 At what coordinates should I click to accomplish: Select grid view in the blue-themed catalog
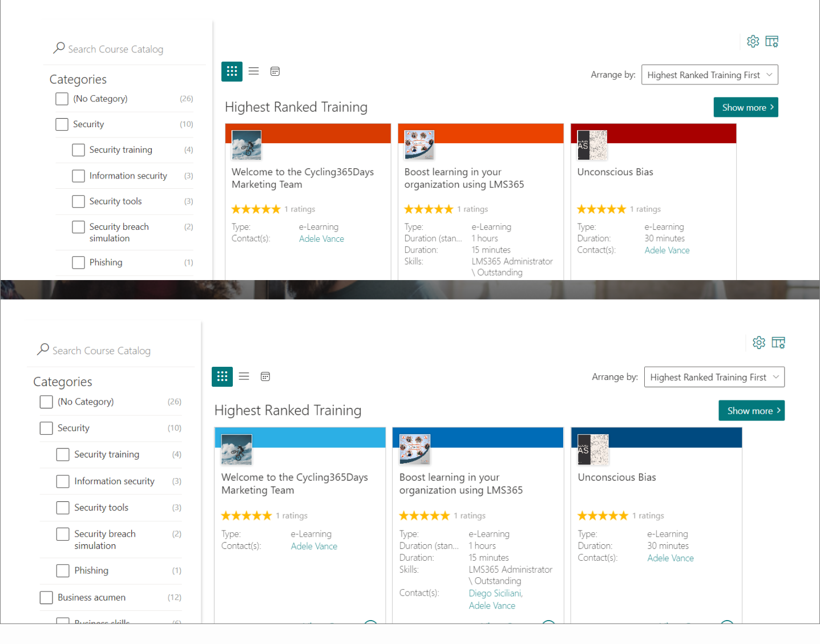pyautogui.click(x=222, y=376)
